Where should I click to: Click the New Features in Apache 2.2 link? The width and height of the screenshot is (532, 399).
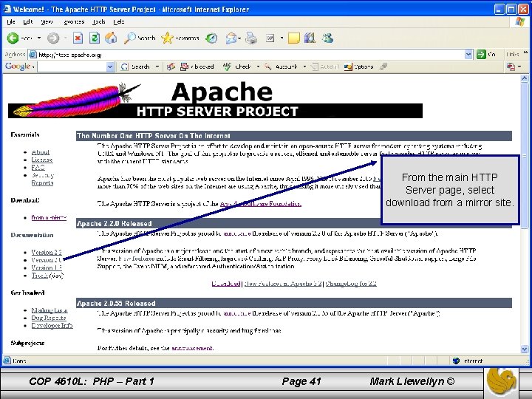283,283
